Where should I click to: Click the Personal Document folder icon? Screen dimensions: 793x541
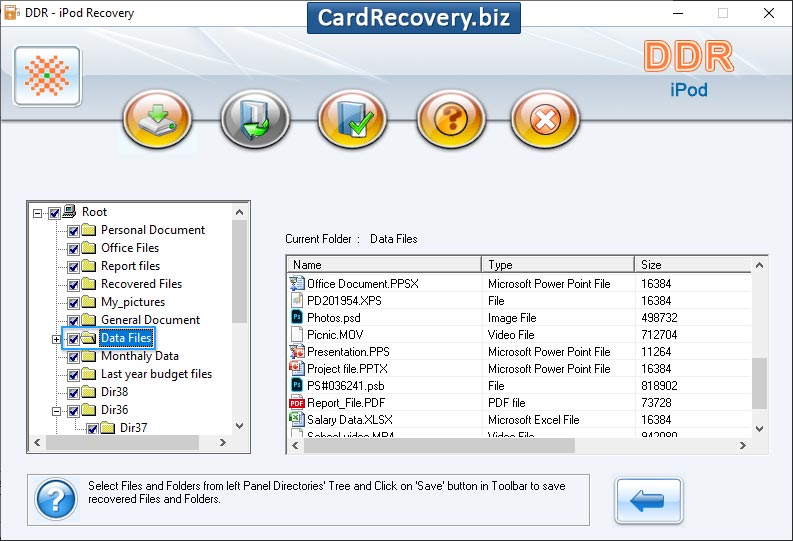tap(89, 230)
